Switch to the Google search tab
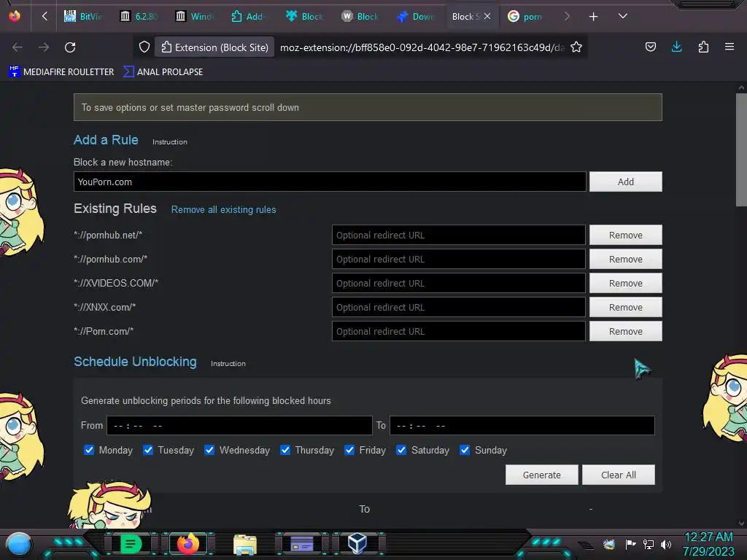The height and width of the screenshot is (560, 747). point(525,16)
